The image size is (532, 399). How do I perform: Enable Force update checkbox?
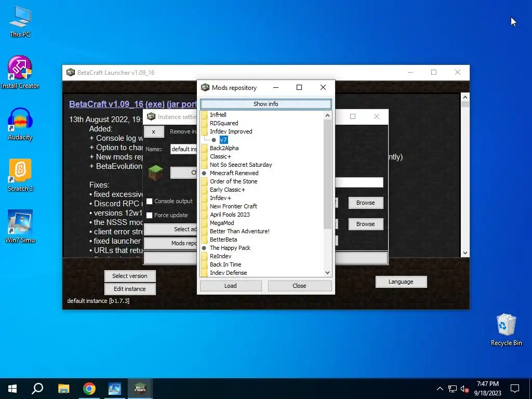[149, 215]
